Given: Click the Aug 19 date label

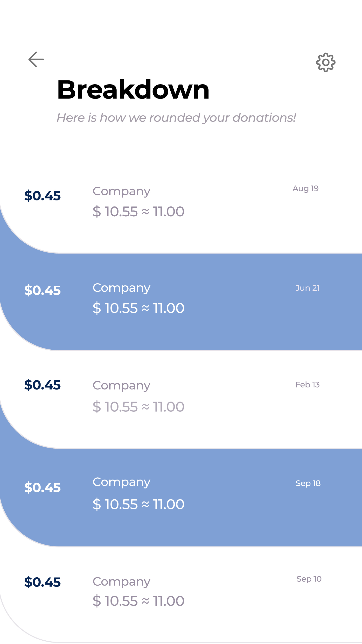Looking at the screenshot, I should point(305,188).
